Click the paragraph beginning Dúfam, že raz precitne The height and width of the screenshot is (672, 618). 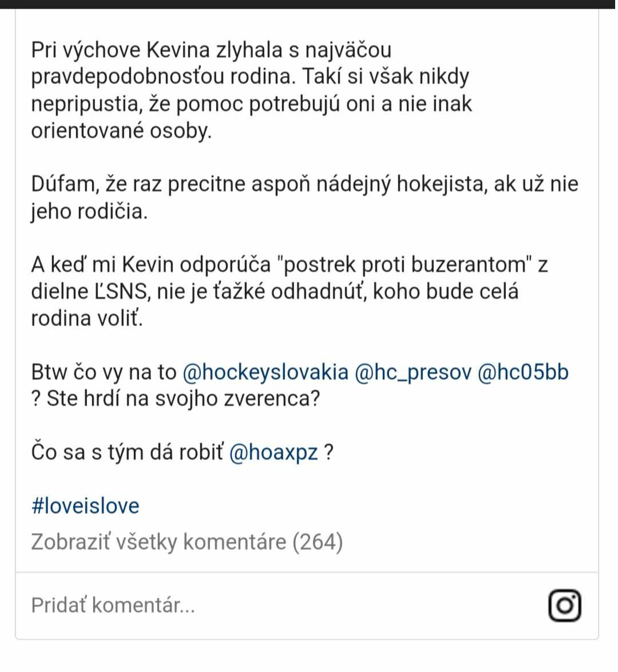[x=305, y=197]
